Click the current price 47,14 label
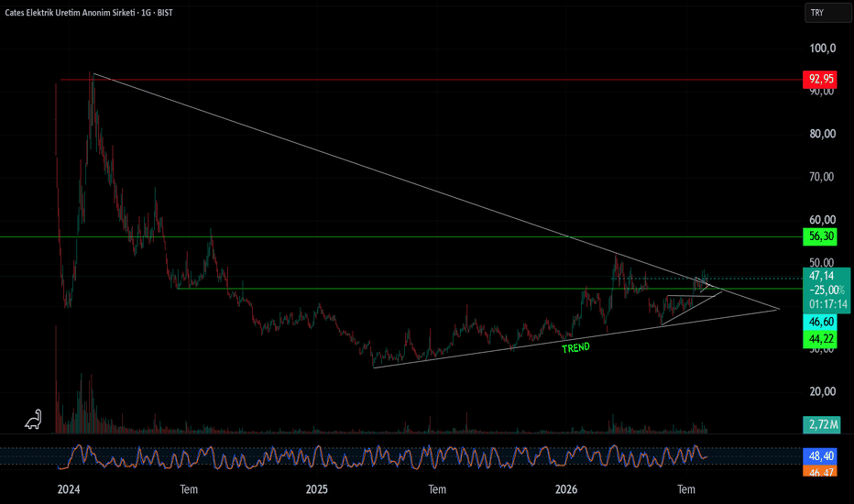 [x=821, y=276]
